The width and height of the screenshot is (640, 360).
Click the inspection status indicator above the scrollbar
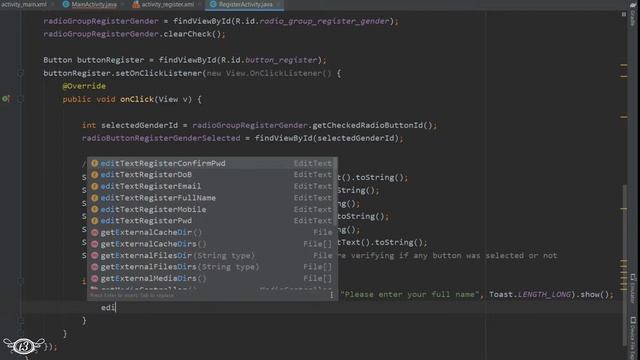point(624,14)
